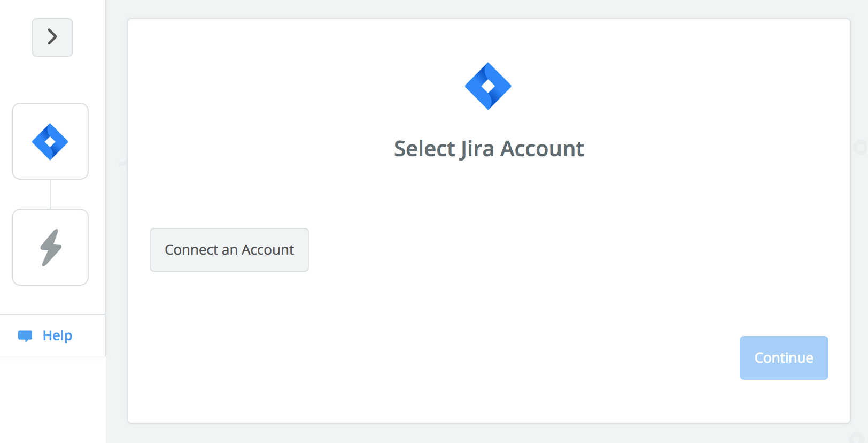This screenshot has width=868, height=443.
Task: Open the Help link text
Action: pyautogui.click(x=57, y=335)
